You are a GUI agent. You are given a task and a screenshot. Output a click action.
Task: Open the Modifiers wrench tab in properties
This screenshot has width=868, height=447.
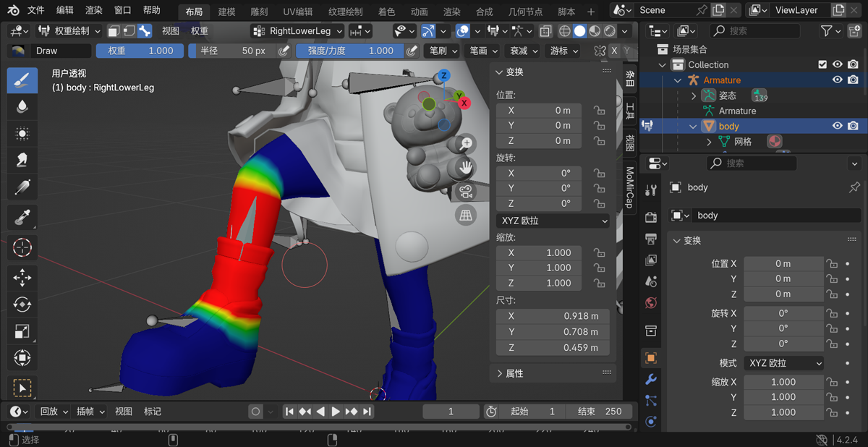[x=650, y=379]
